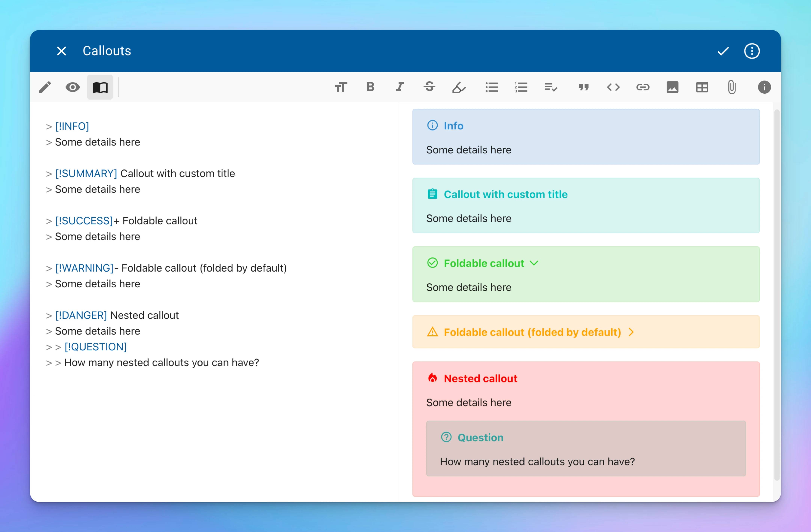The image size is (811, 532).
Task: Open the more options menu icon
Action: 752,51
